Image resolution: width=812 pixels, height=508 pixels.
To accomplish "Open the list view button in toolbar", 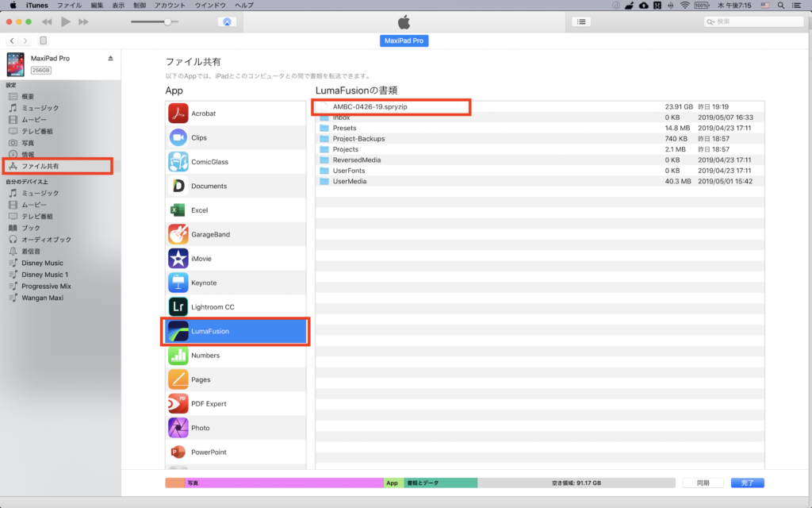I will (581, 21).
